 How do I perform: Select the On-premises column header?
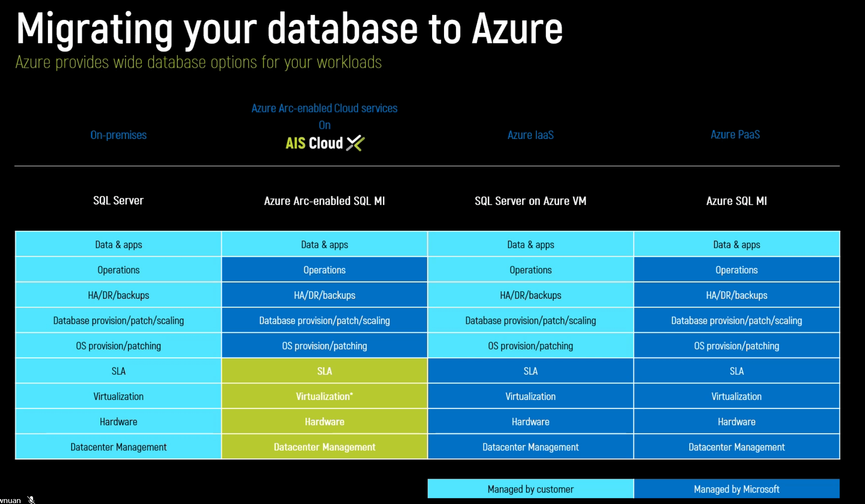(x=118, y=135)
